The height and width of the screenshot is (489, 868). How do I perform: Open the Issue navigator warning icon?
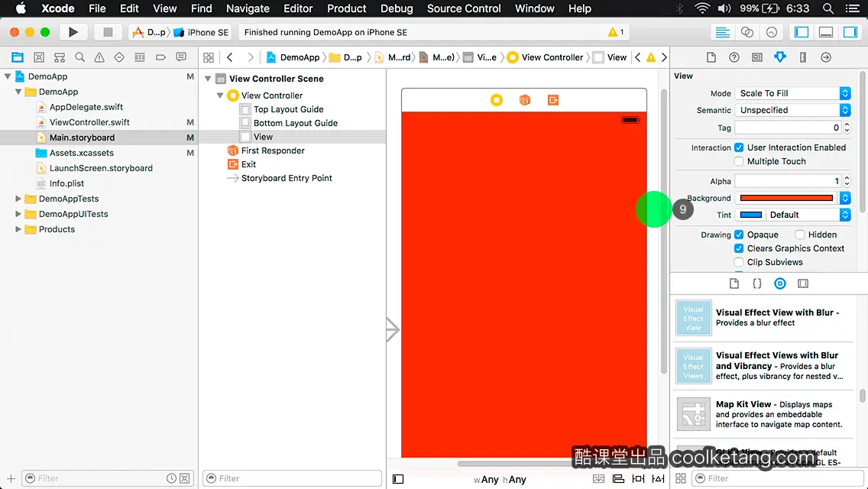99,57
